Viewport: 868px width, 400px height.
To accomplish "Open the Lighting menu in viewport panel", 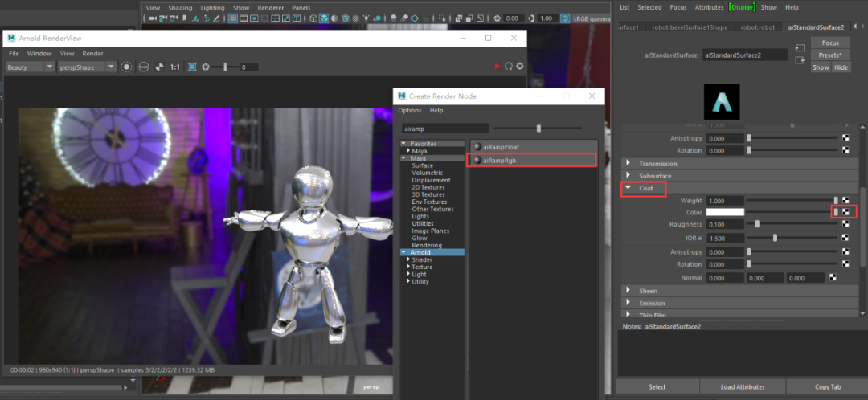I will click(212, 8).
